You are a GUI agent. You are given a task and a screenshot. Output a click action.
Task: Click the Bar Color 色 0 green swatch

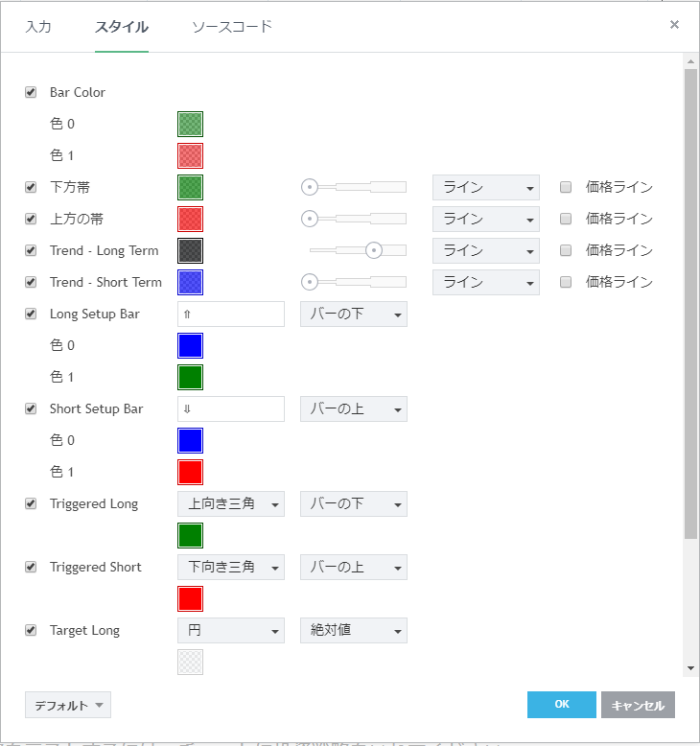(x=191, y=124)
